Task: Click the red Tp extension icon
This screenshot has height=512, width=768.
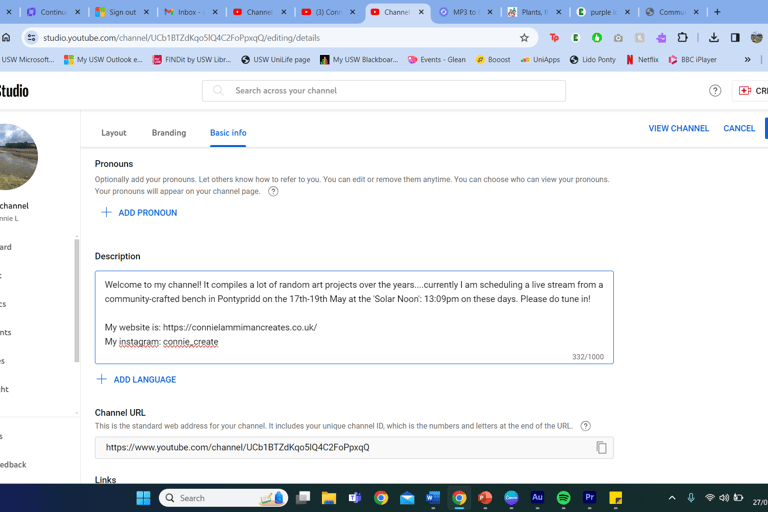Action: [x=554, y=38]
